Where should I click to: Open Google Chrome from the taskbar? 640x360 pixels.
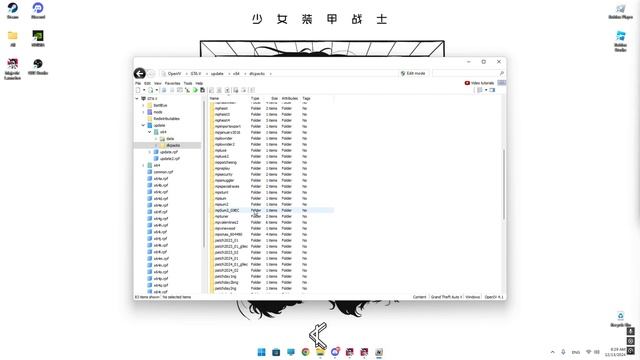click(x=305, y=352)
